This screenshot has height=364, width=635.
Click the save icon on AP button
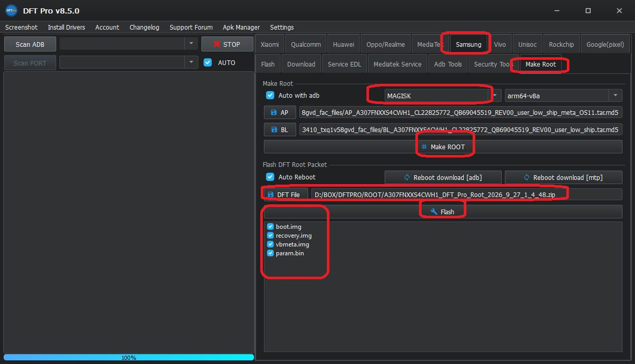pyautogui.click(x=274, y=112)
